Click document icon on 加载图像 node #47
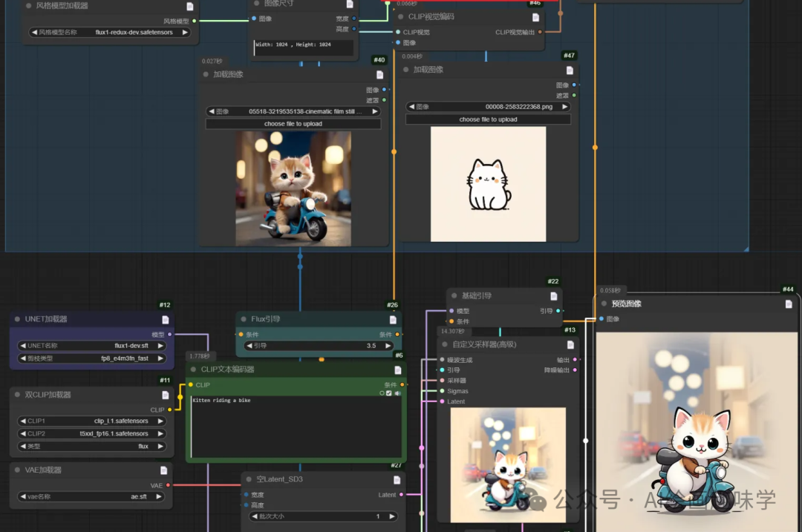802x532 pixels. (x=570, y=70)
